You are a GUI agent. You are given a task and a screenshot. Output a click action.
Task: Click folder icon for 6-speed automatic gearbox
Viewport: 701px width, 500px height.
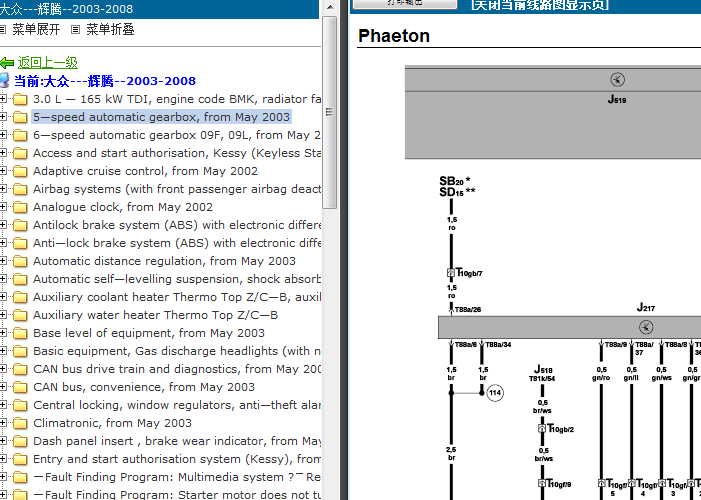coord(20,135)
